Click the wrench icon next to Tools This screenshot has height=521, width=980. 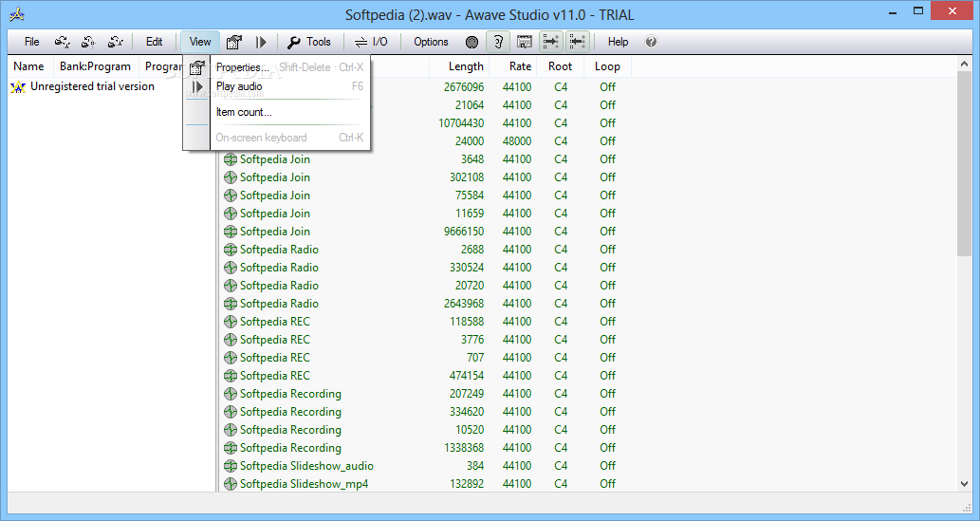(294, 42)
